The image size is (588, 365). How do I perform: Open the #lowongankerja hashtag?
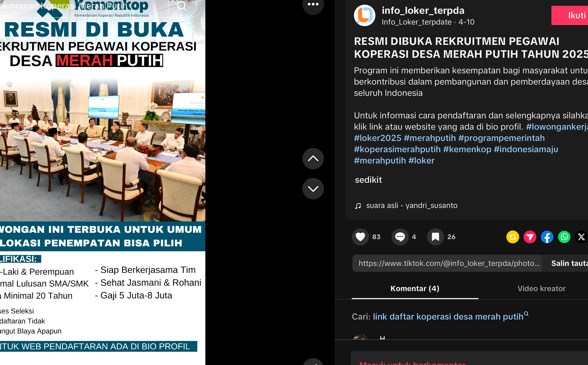[557, 127]
